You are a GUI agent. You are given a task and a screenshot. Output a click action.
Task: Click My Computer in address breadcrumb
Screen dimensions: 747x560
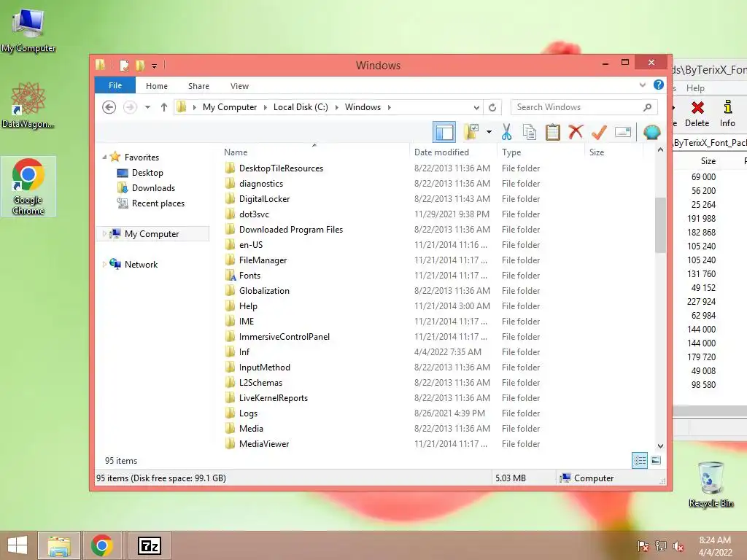(x=230, y=107)
